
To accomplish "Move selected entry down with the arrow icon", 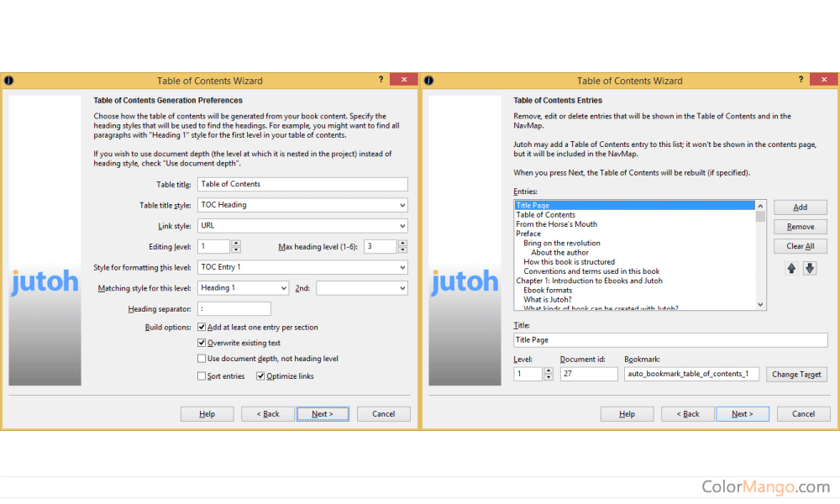I will pyautogui.click(x=810, y=268).
